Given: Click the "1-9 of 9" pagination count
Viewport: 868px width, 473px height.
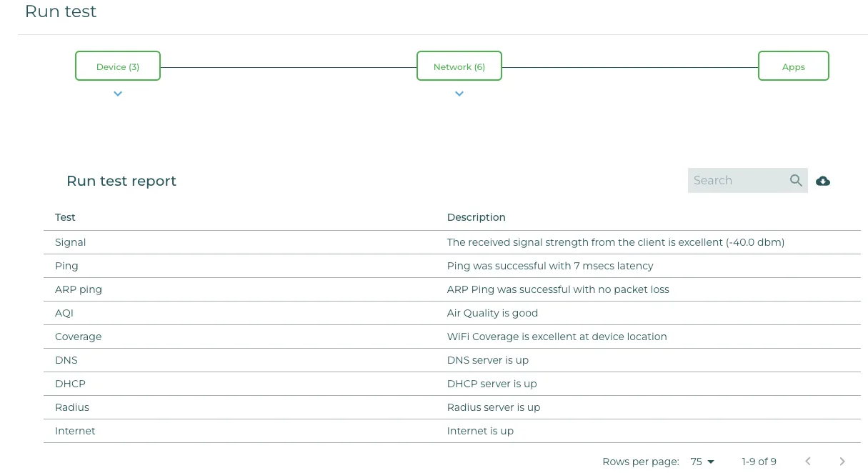Looking at the screenshot, I should (759, 462).
